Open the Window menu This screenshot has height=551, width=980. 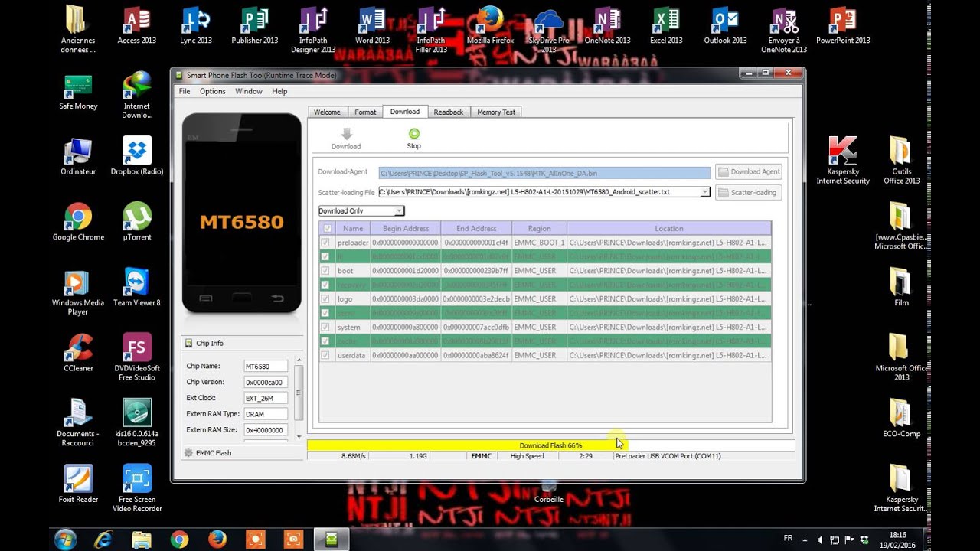coord(249,91)
